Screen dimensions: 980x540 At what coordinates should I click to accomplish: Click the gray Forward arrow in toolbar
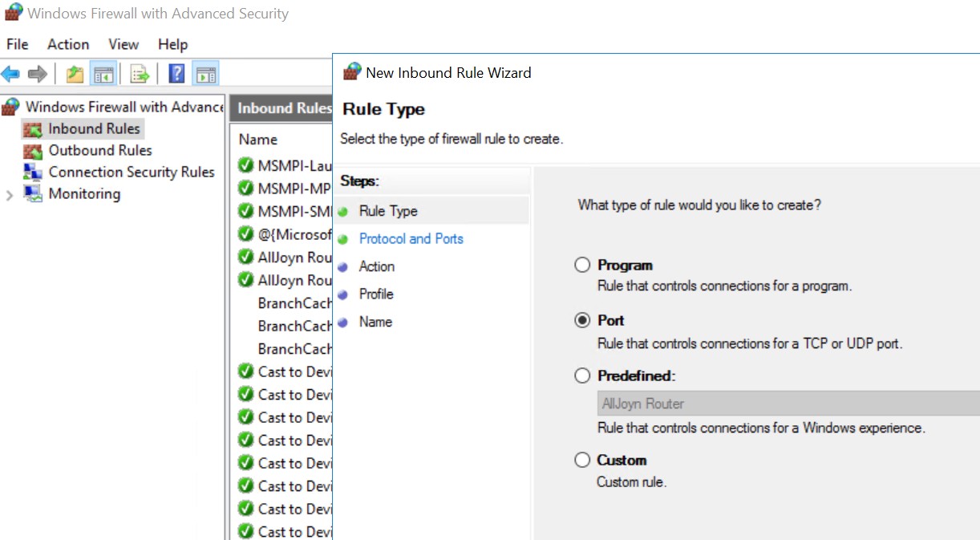(38, 75)
